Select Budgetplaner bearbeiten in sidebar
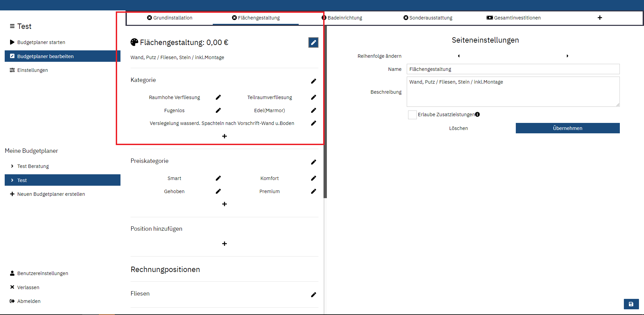The image size is (644, 315). (x=62, y=56)
